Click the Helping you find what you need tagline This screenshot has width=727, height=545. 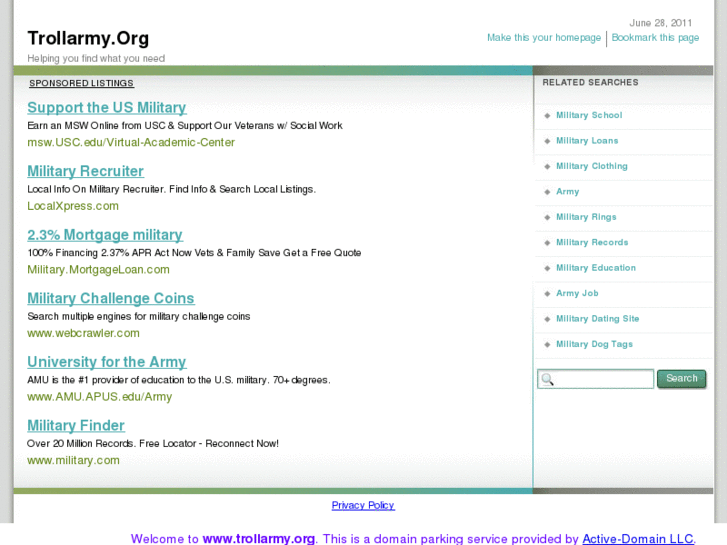[x=96, y=58]
